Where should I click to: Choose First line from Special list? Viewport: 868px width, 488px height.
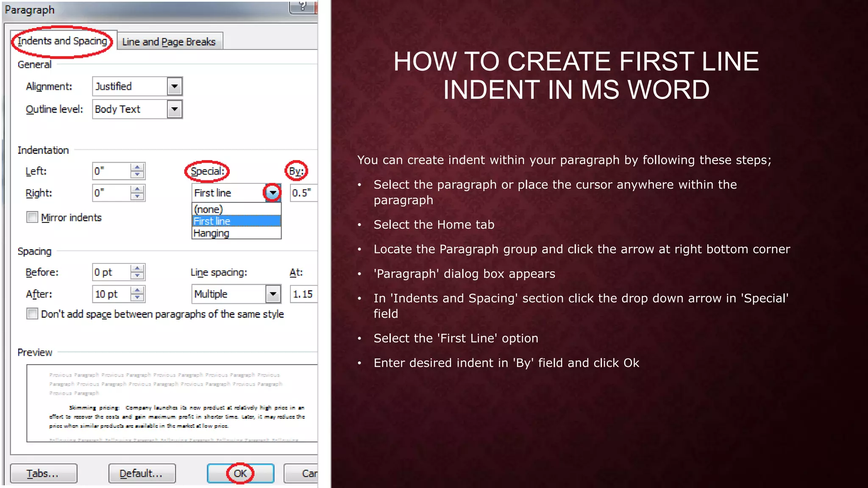[x=236, y=221]
